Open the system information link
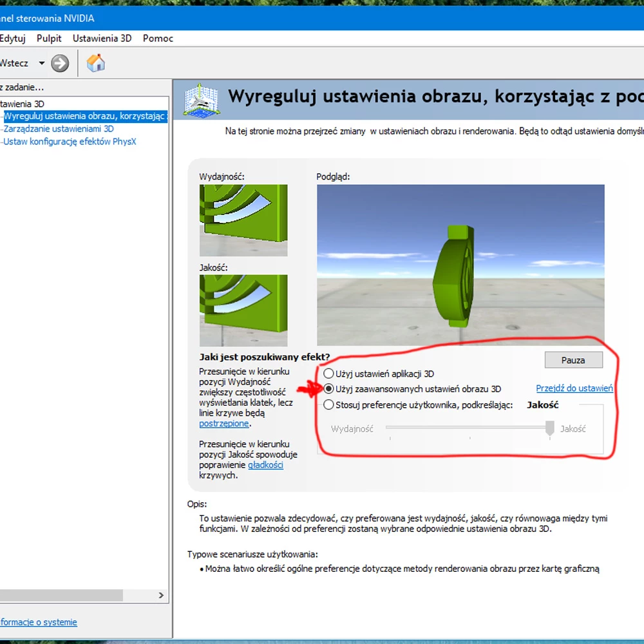 click(x=39, y=622)
